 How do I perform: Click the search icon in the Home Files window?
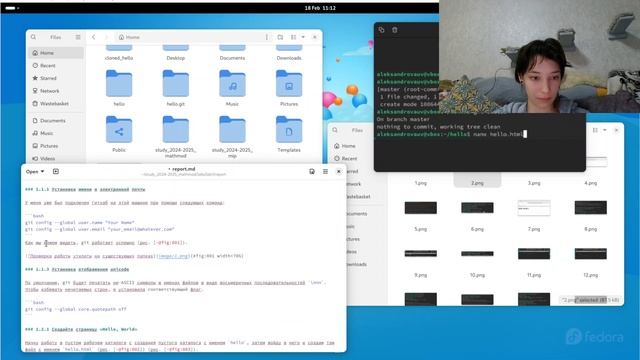point(33,37)
